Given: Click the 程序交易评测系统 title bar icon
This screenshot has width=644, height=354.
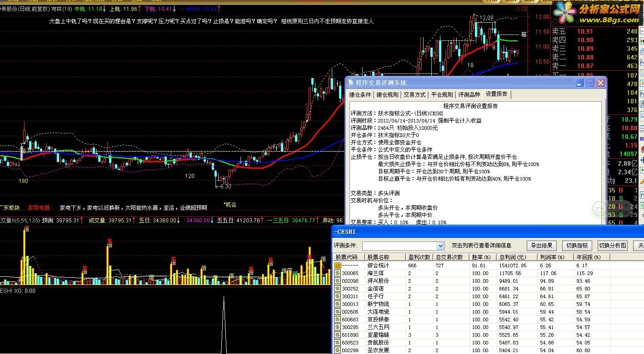Looking at the screenshot, I should pyautogui.click(x=350, y=83).
